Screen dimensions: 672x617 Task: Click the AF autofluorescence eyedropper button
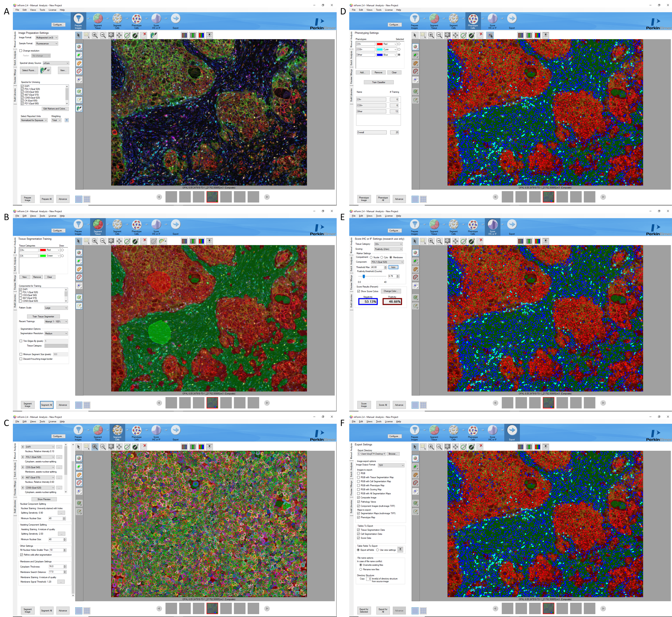click(x=45, y=70)
